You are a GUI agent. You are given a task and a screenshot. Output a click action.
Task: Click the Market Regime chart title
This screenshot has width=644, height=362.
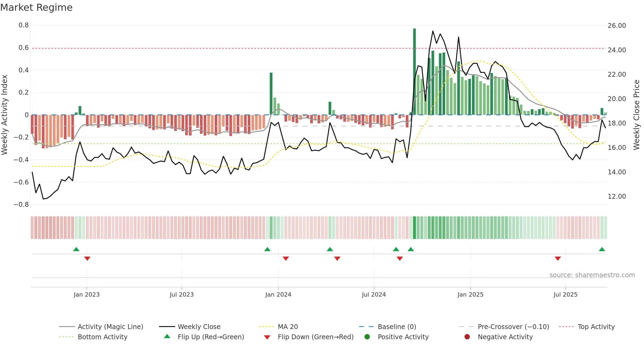coord(36,8)
